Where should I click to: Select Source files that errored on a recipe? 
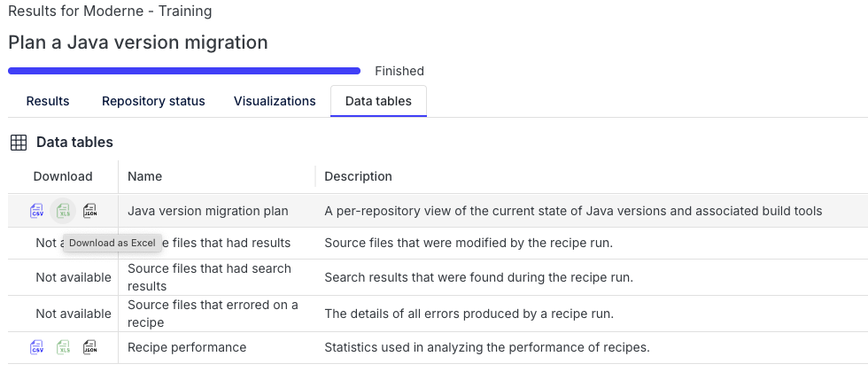coord(213,314)
